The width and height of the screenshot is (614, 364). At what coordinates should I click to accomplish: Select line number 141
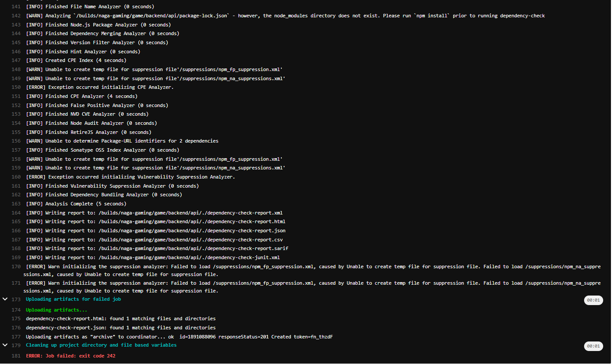[16, 6]
